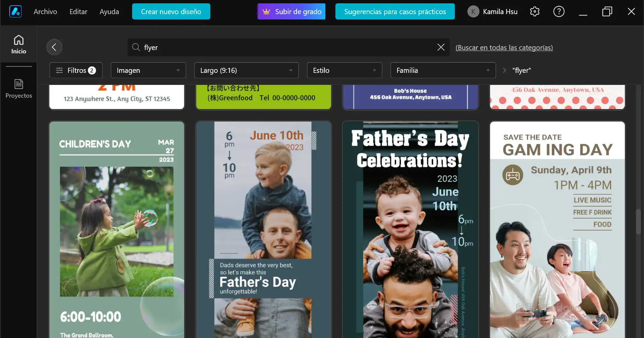Click the app logo icon
Screen dimensions: 644x338
click(15, 11)
